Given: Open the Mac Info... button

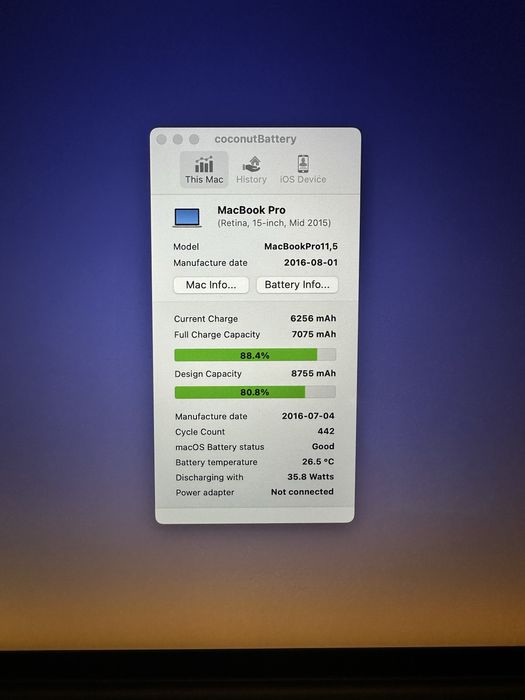Looking at the screenshot, I should (x=211, y=285).
